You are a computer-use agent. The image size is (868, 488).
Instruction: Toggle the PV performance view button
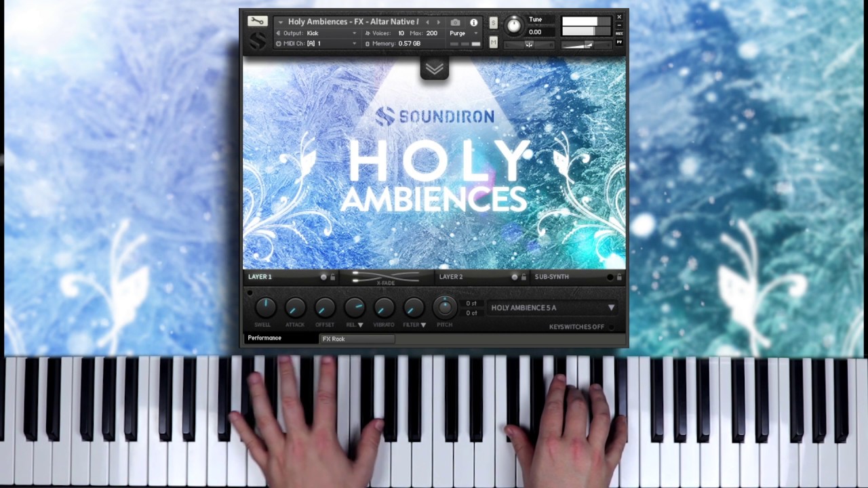point(619,42)
